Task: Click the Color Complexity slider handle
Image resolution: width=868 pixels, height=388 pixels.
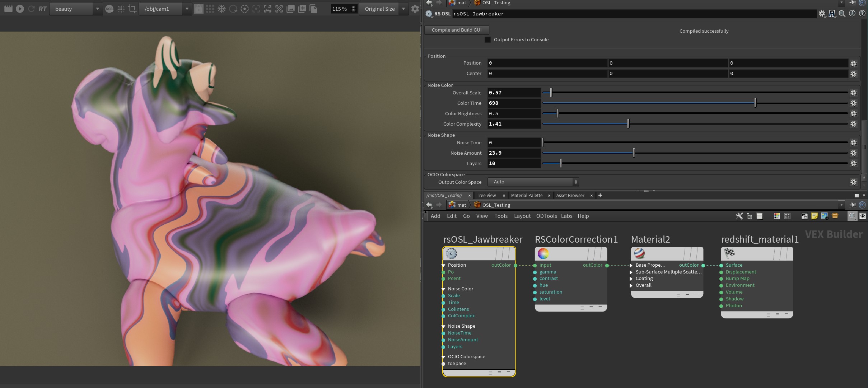Action: pos(628,124)
